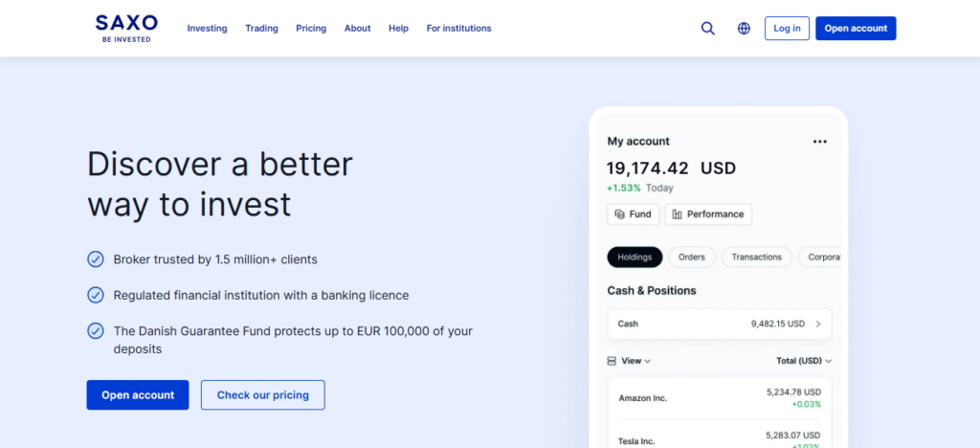Screen dimensions: 980x448
Task: Click the Log in button
Action: [x=787, y=29]
